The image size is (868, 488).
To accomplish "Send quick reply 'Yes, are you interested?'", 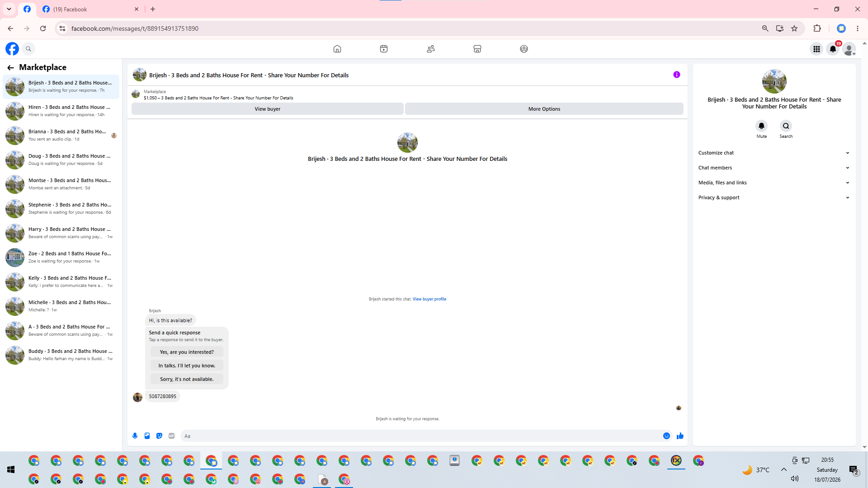I will click(187, 352).
